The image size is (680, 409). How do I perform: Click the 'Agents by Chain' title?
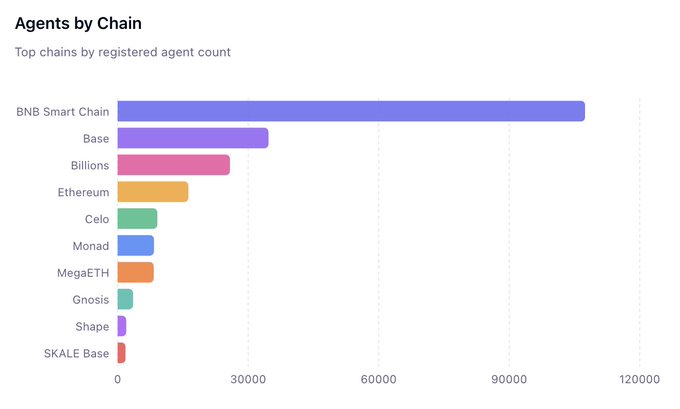(x=78, y=24)
